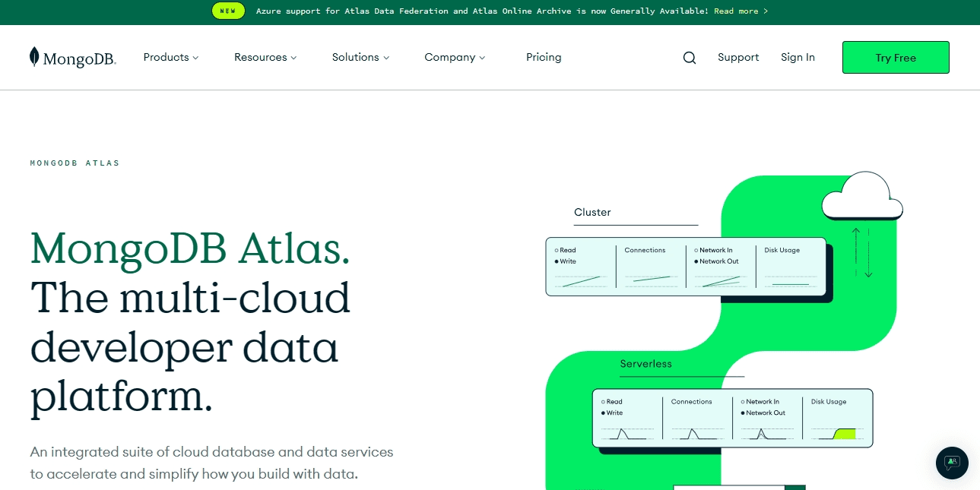
Task: Follow the Read more banner link
Action: (x=741, y=11)
